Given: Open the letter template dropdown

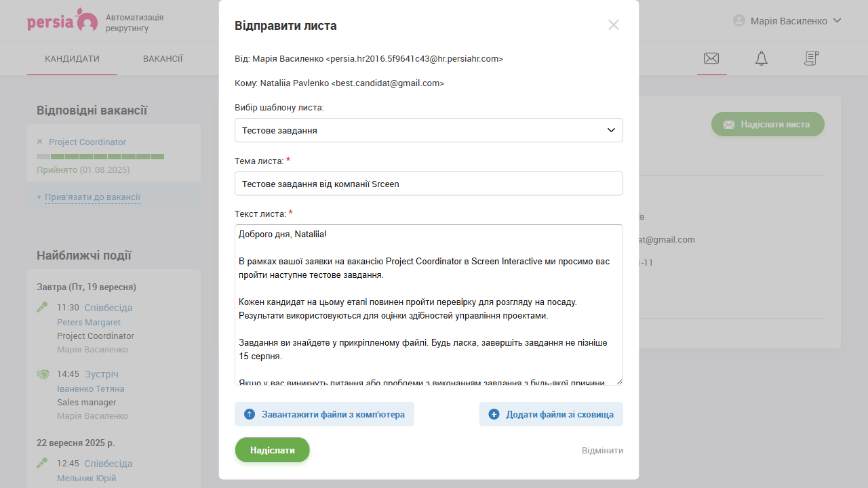Looking at the screenshot, I should 429,130.
